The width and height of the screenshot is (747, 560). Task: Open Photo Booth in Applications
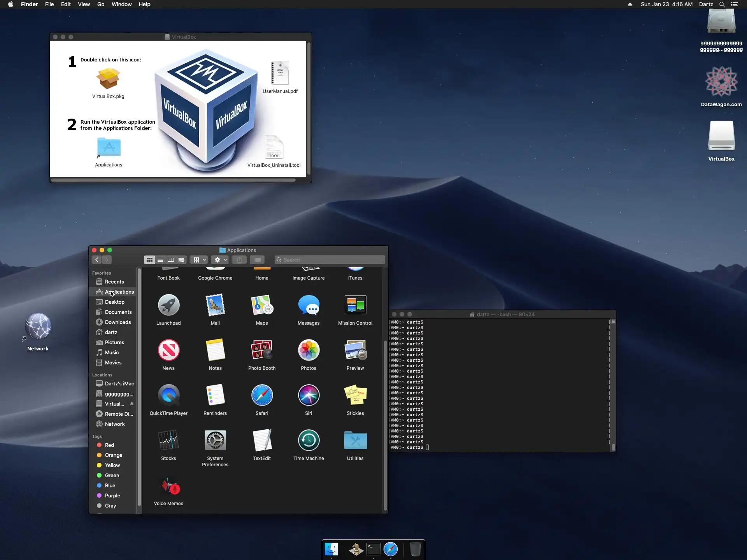(262, 350)
